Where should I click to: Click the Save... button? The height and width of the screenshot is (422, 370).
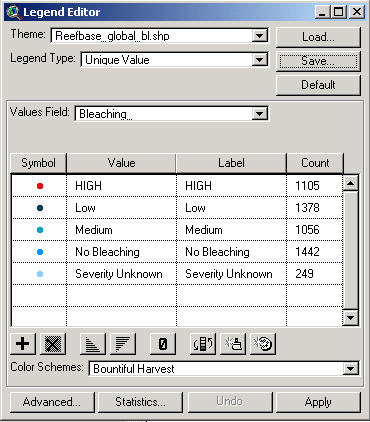pos(318,61)
